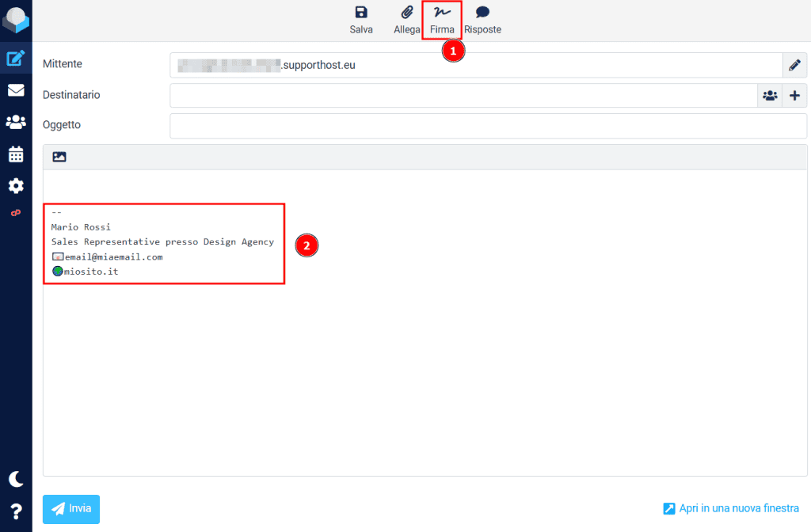Click the Sales Representative presso Design Agency line
Image resolution: width=811 pixels, height=532 pixels.
coord(162,242)
